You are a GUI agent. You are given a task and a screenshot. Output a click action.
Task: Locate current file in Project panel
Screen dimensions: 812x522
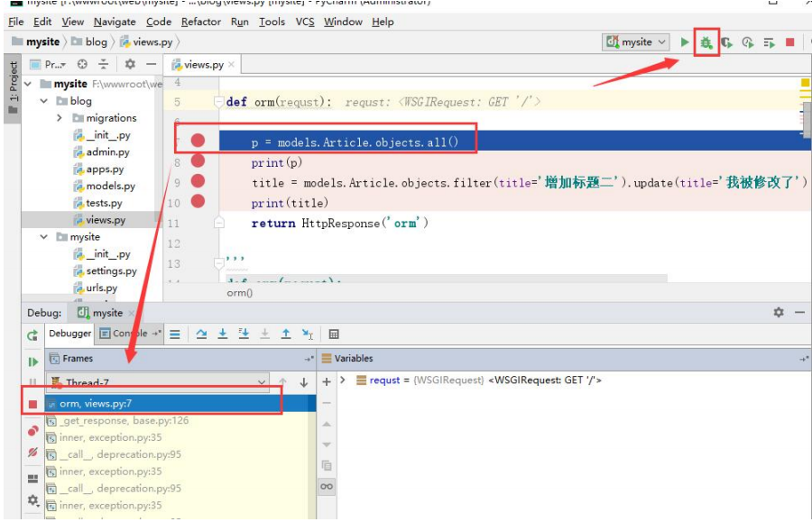point(82,64)
